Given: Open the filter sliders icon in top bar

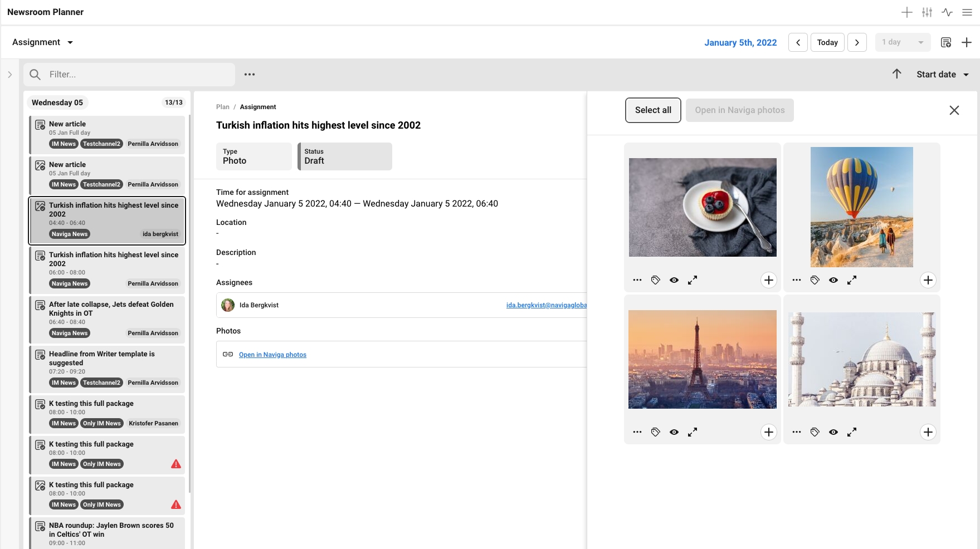Looking at the screenshot, I should click(927, 12).
